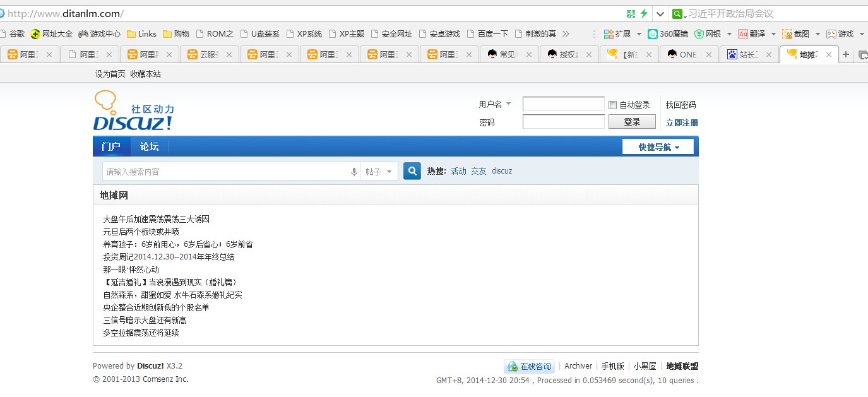Focus the 用户名 input field
868x397 pixels.
[563, 104]
